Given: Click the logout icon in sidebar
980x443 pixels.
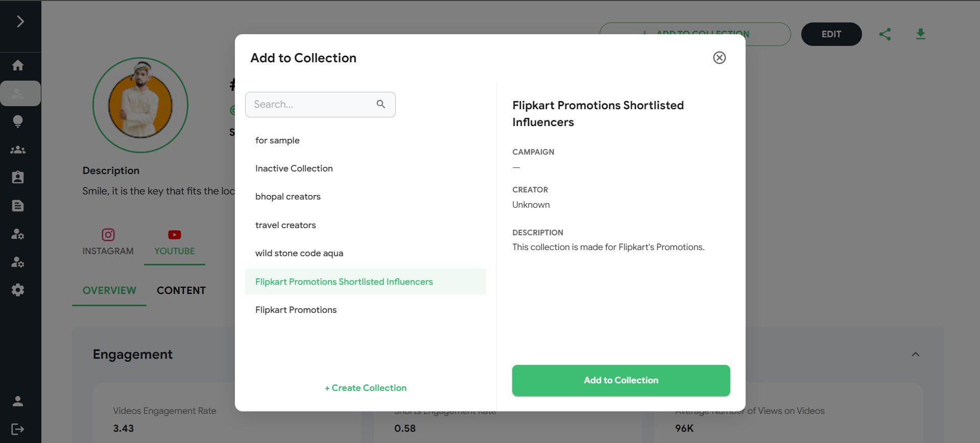Looking at the screenshot, I should click(18, 429).
